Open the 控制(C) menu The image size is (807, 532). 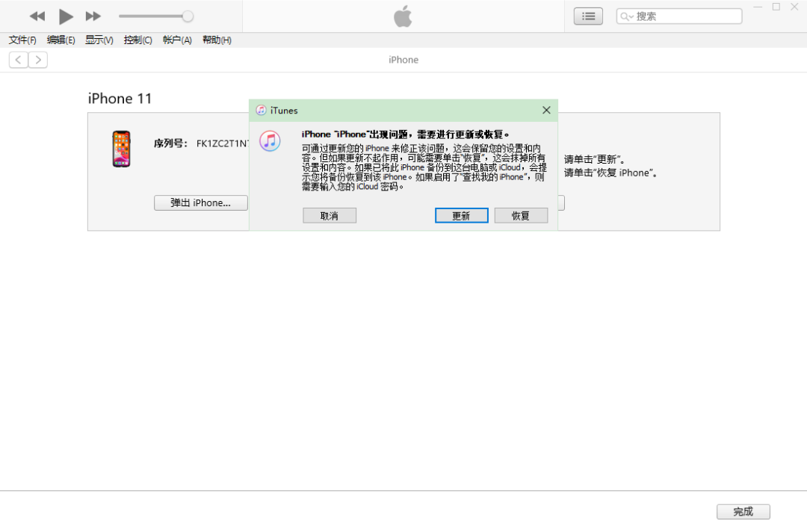pos(138,40)
